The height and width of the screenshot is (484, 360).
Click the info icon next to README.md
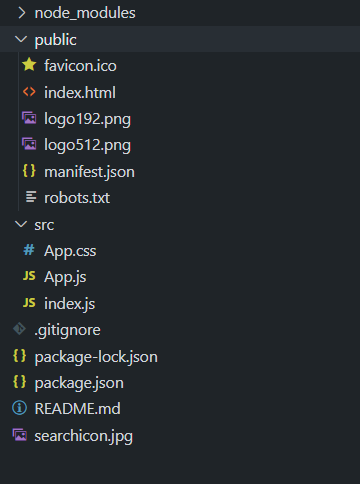tap(19, 408)
